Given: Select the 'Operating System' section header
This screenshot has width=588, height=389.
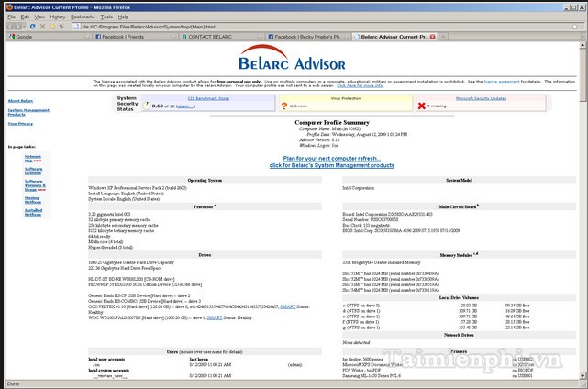Looking at the screenshot, I should pyautogui.click(x=205, y=181).
